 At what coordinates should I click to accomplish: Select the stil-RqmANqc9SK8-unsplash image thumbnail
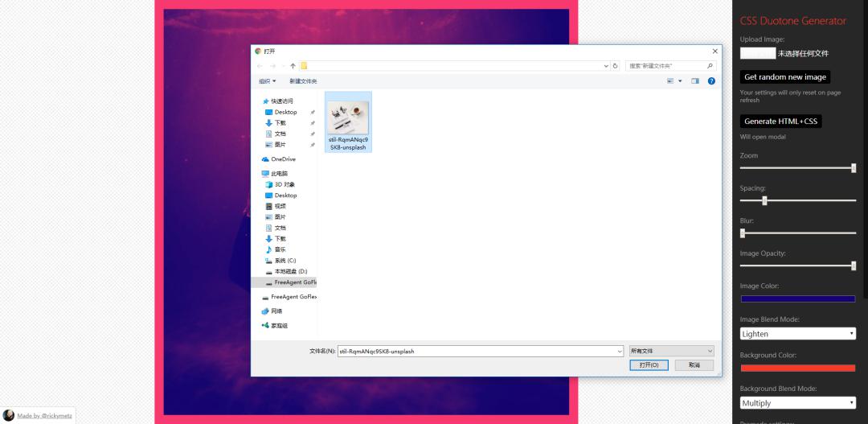tap(348, 122)
